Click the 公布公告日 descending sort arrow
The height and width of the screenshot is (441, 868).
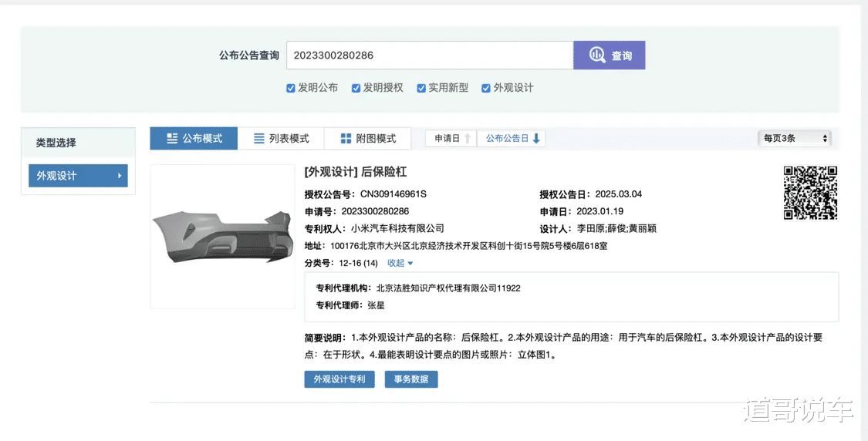(536, 138)
